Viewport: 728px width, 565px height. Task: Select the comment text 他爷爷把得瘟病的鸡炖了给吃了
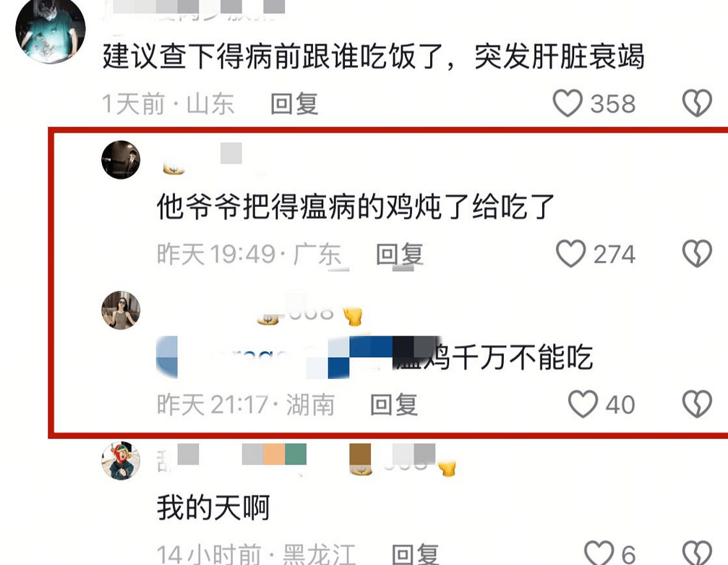(x=356, y=206)
